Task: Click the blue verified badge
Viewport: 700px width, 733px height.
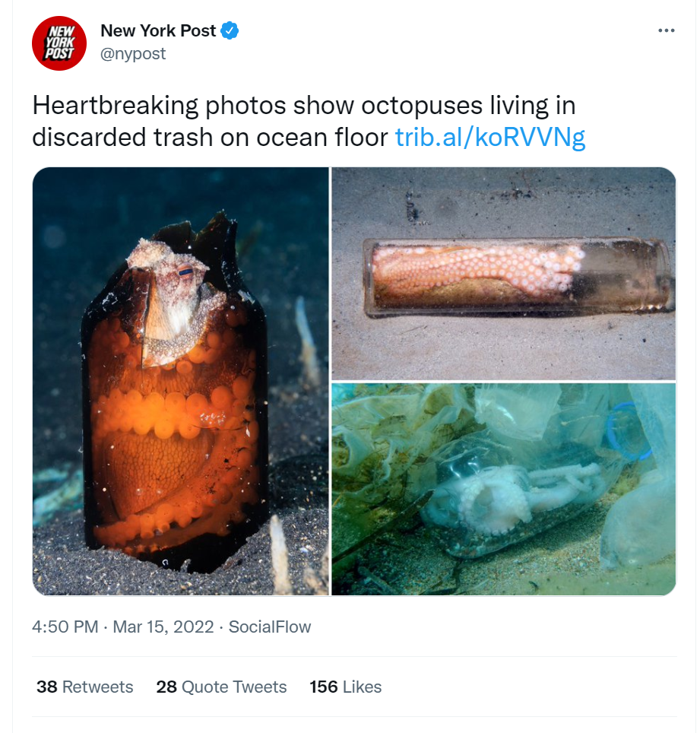Action: 230,31
